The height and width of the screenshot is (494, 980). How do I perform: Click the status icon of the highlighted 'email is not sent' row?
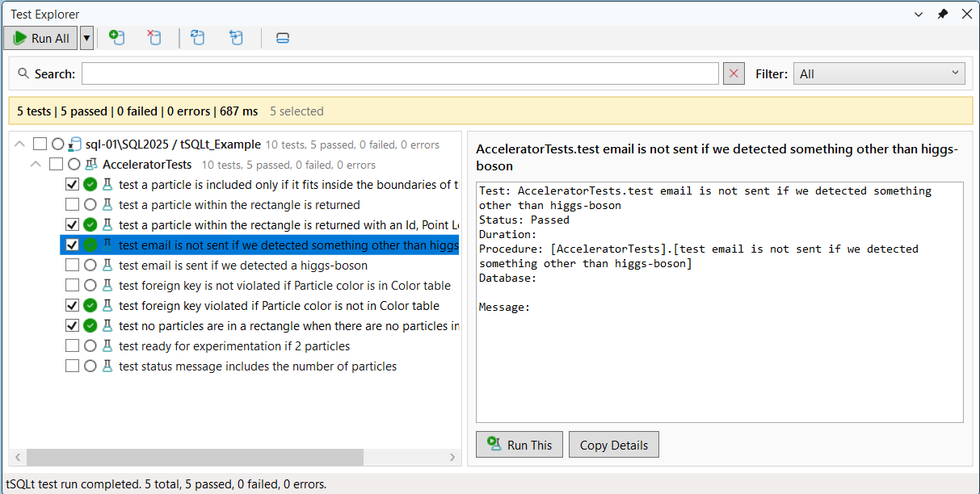[x=90, y=245]
